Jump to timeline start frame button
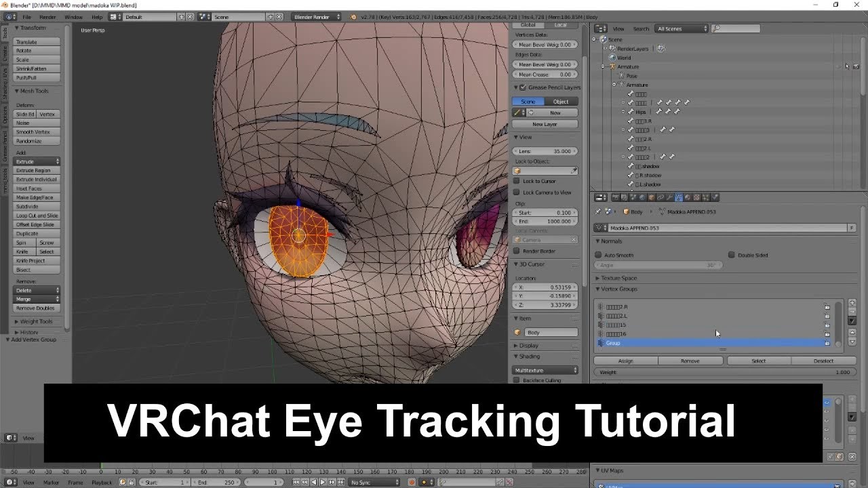The width and height of the screenshot is (868, 488). [x=296, y=482]
